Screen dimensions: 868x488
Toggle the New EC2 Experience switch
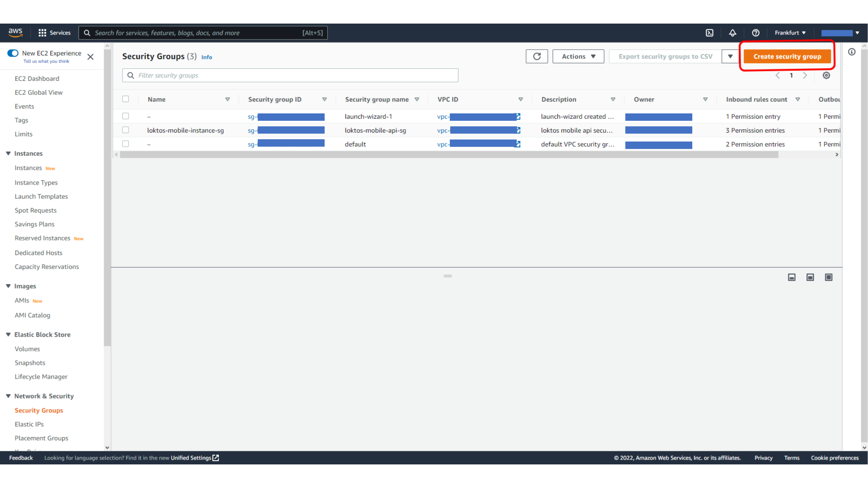tap(13, 53)
